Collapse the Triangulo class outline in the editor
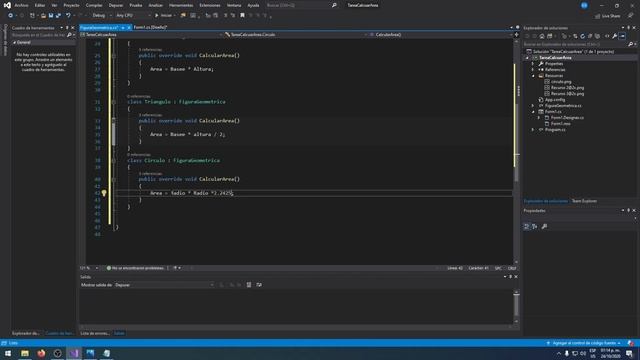This screenshot has width=640, height=360. [114, 102]
